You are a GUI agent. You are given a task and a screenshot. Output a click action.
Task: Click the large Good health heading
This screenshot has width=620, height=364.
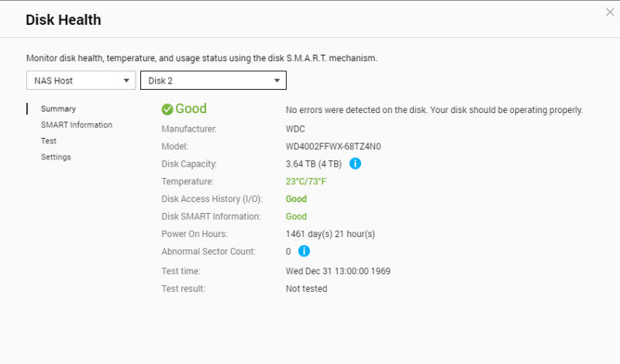[191, 108]
